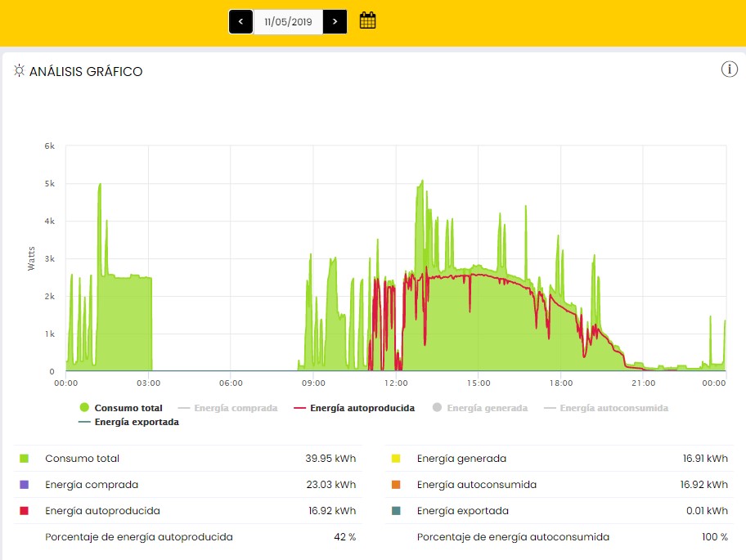Click the date field showing 11/05/2019
The height and width of the screenshot is (560, 746).
point(288,21)
